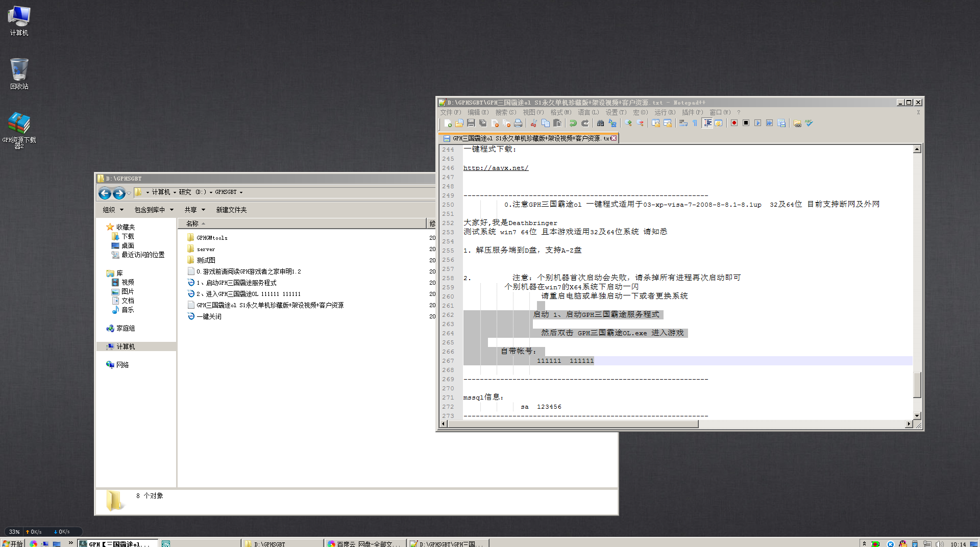Click the spell check ABC icon
Screen dimensions: 980x547
tap(809, 123)
